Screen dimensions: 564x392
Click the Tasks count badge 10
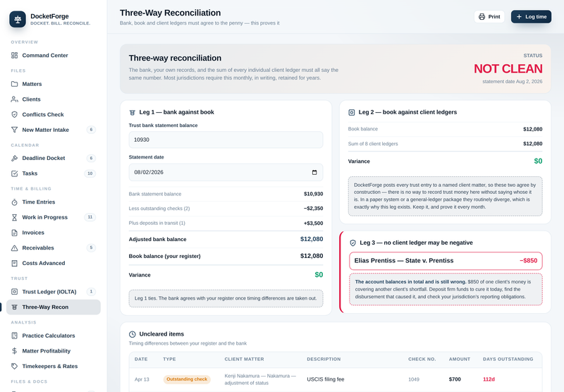click(90, 173)
